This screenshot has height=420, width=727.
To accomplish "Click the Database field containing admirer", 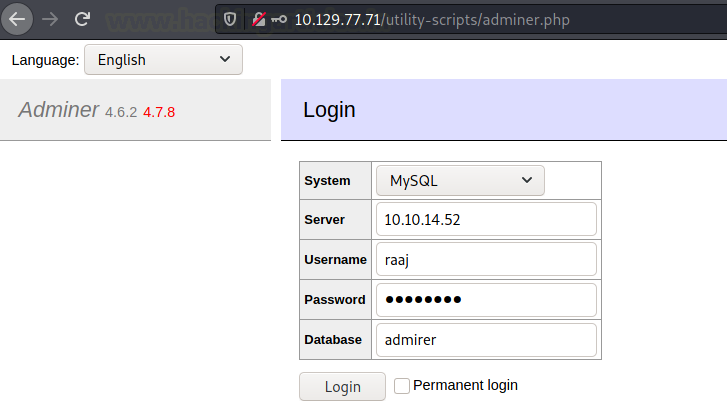I will point(486,340).
